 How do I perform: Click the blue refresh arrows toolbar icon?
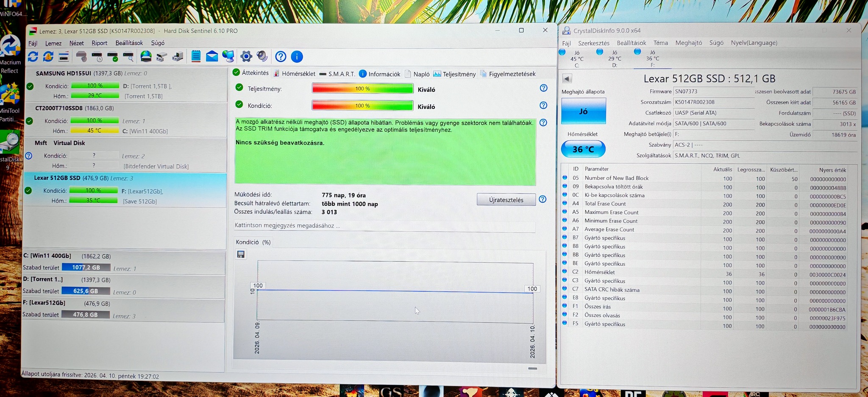tap(33, 56)
